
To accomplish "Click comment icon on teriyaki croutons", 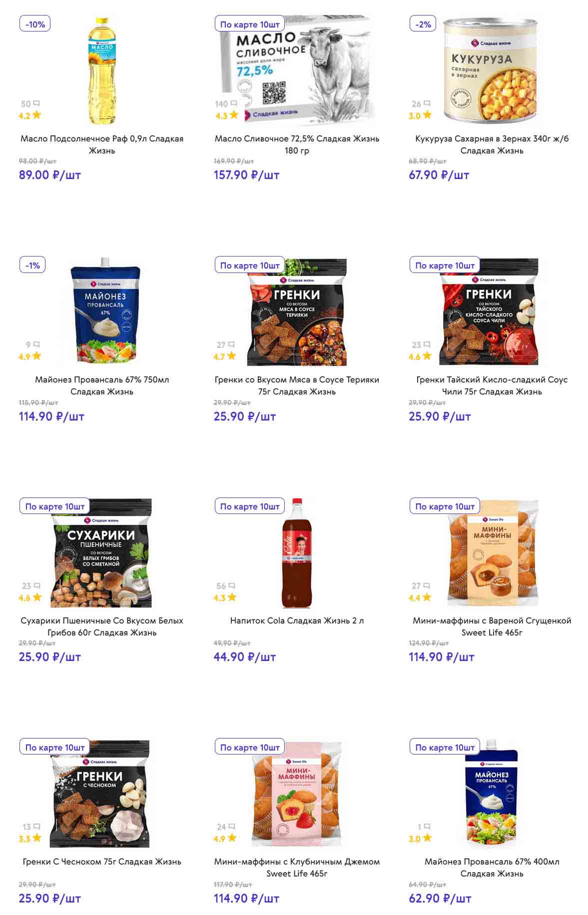I will click(231, 344).
